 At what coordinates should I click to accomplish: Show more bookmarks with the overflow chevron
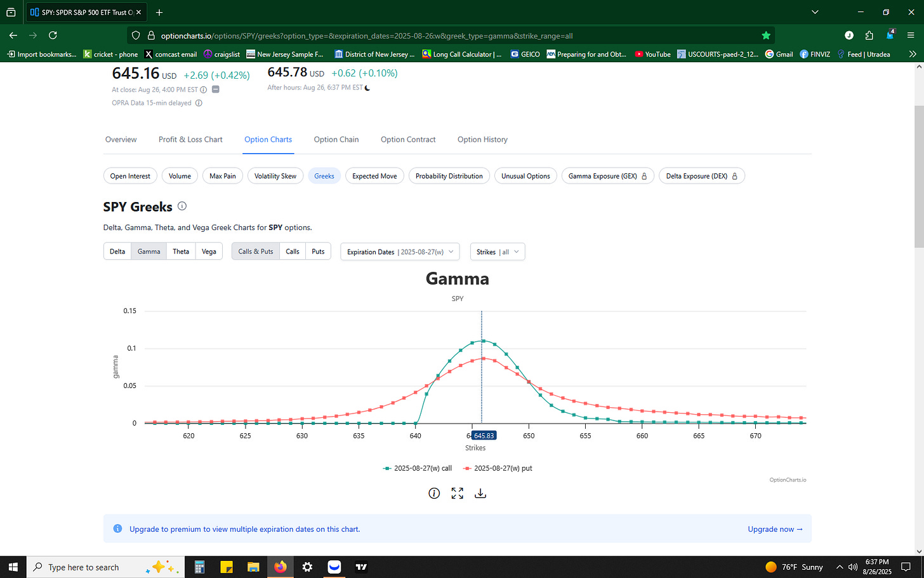(x=912, y=54)
